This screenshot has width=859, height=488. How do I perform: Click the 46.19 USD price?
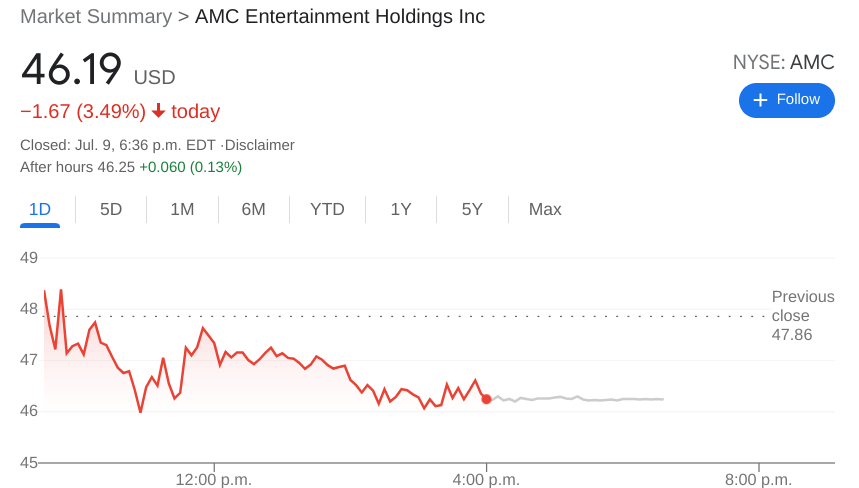pos(72,69)
